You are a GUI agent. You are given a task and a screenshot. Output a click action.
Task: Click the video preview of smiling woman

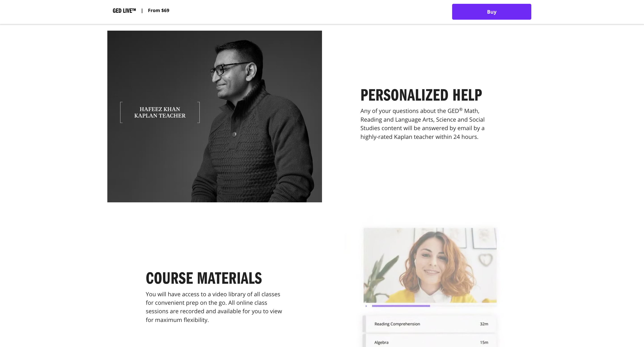tap(430, 265)
